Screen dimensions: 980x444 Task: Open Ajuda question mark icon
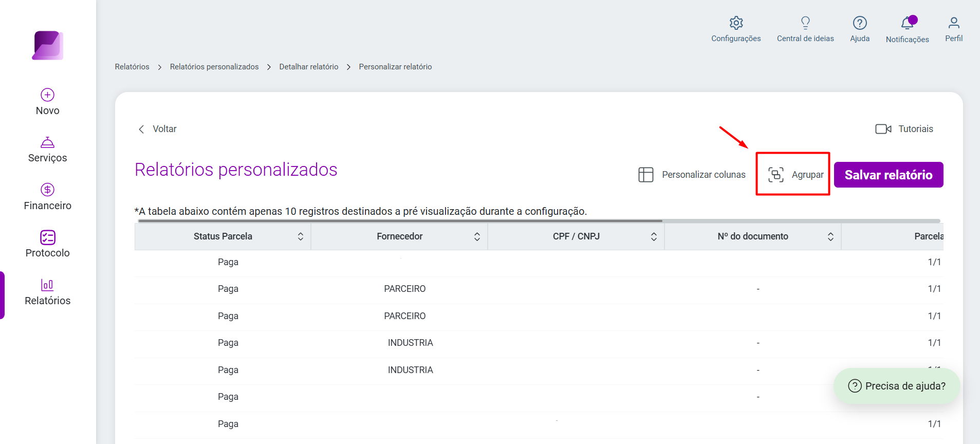pos(860,23)
